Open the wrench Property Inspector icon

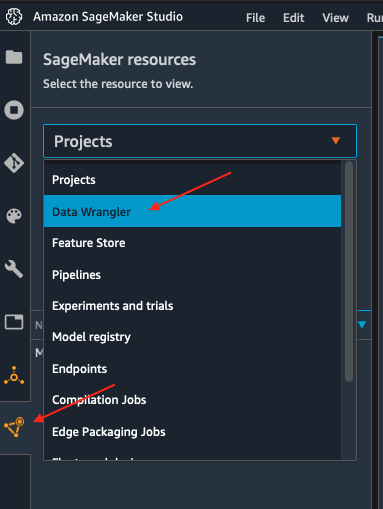pyautogui.click(x=14, y=269)
